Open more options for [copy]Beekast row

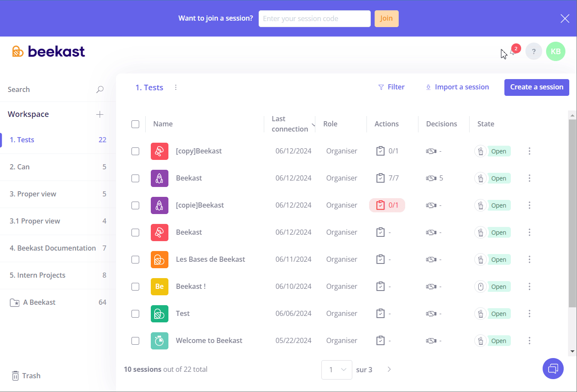click(529, 151)
